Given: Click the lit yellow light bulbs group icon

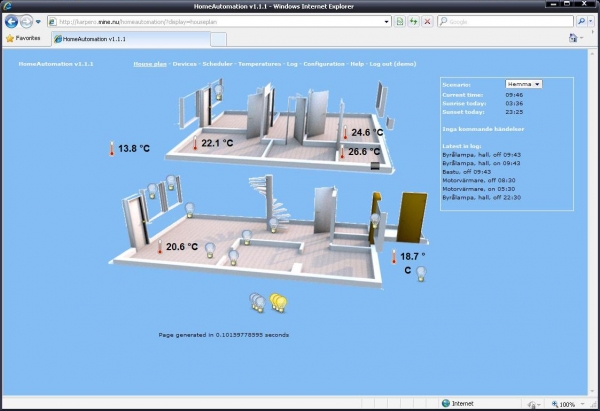Looking at the screenshot, I should tap(278, 303).
